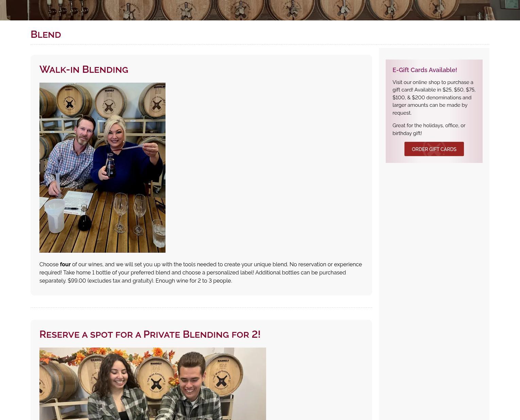Click the Order Gift Cards button
This screenshot has height=420, width=520.
434,149
